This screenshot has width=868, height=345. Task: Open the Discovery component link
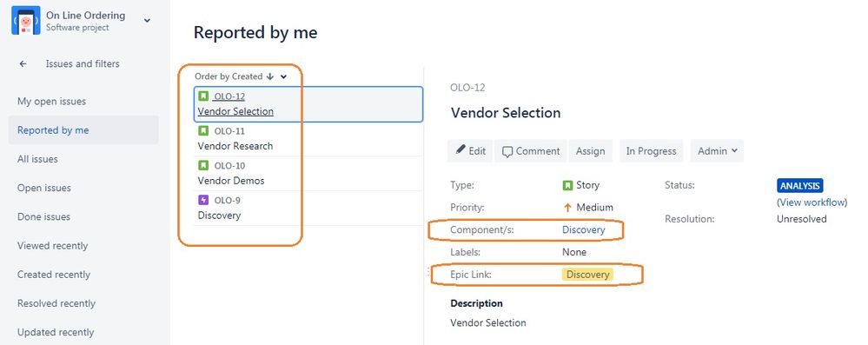(x=584, y=229)
